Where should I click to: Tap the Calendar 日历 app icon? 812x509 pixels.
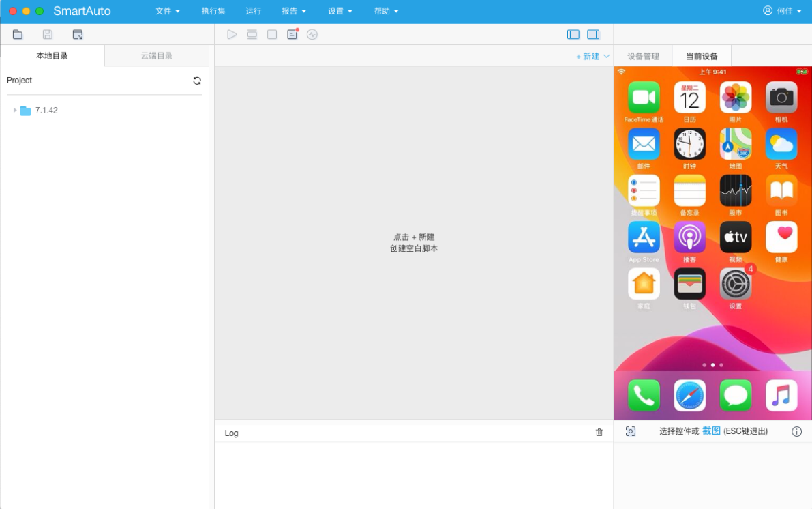pos(689,98)
